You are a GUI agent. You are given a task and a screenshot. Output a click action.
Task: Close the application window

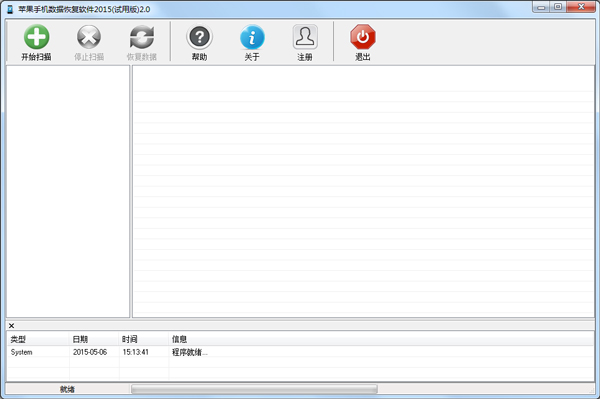581,7
